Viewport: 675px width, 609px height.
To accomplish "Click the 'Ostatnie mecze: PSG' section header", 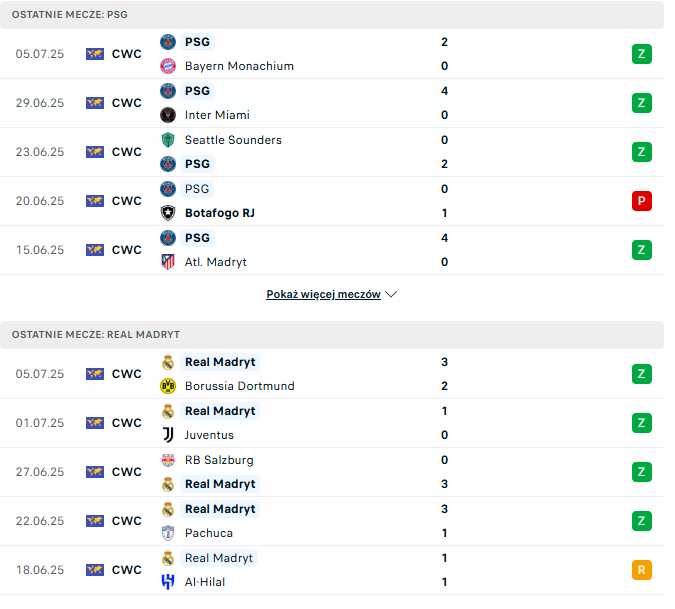I will pos(70,15).
